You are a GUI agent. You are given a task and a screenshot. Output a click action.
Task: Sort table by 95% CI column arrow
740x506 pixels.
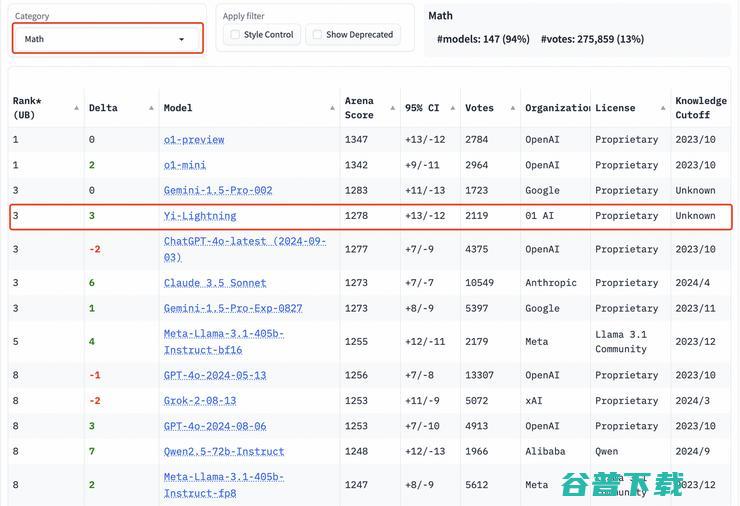tap(453, 108)
